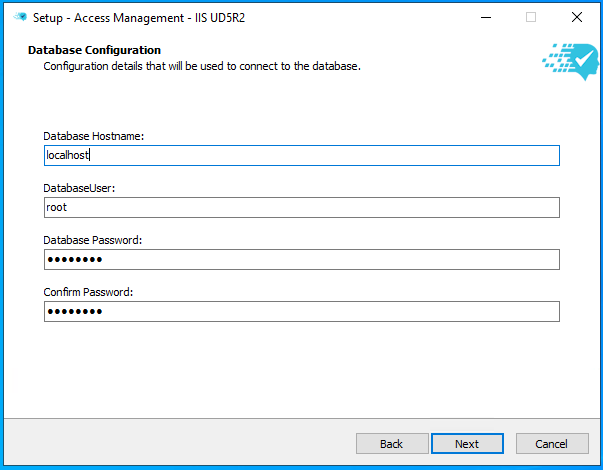Cancel the installation wizard
The width and height of the screenshot is (603, 470).
click(551, 443)
